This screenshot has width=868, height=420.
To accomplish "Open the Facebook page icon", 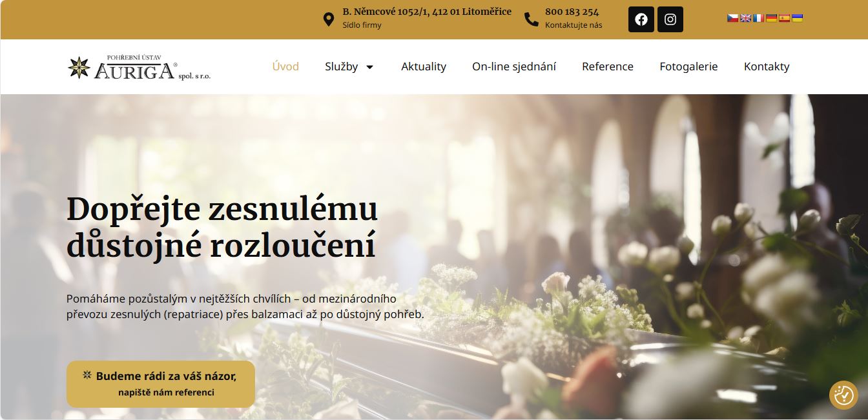I will 641,19.
